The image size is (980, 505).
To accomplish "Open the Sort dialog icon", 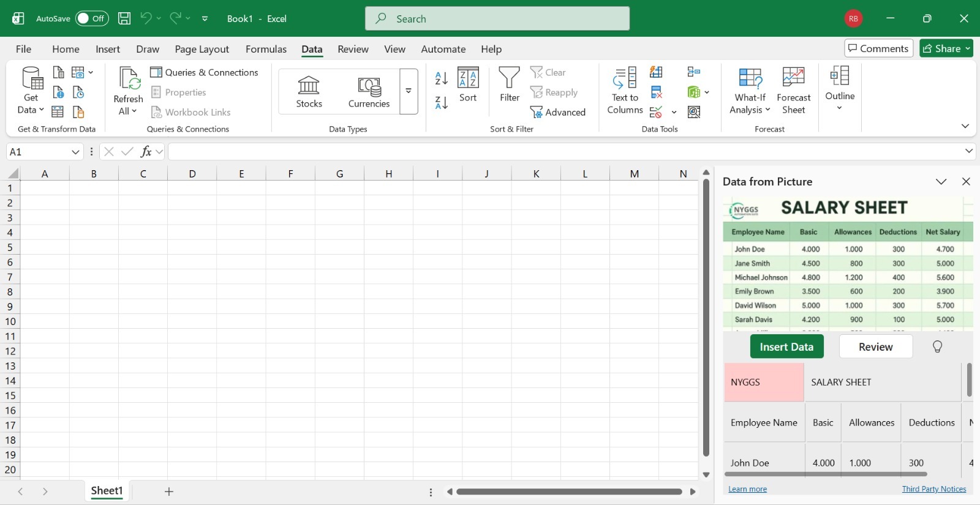I will point(468,78).
